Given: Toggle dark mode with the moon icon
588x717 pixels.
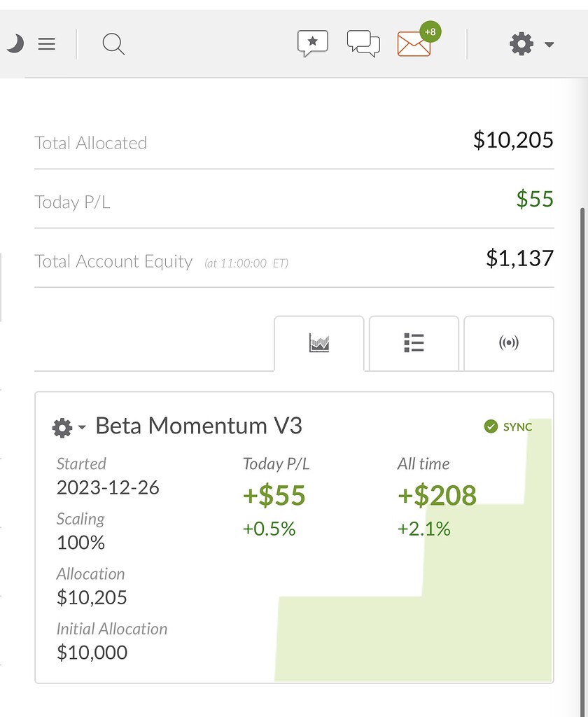Looking at the screenshot, I should click(15, 44).
